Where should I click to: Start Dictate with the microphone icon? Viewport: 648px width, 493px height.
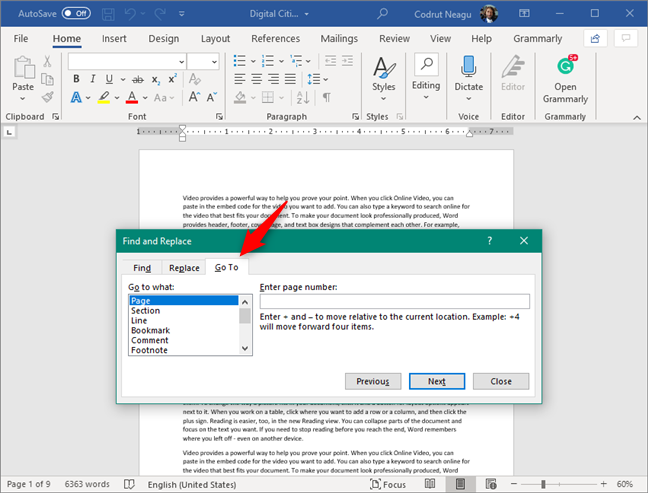pos(469,67)
